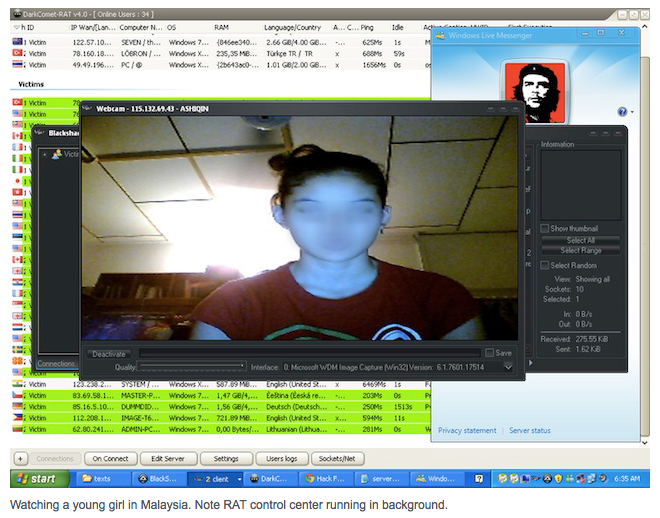Click the Select Range button

580,250
